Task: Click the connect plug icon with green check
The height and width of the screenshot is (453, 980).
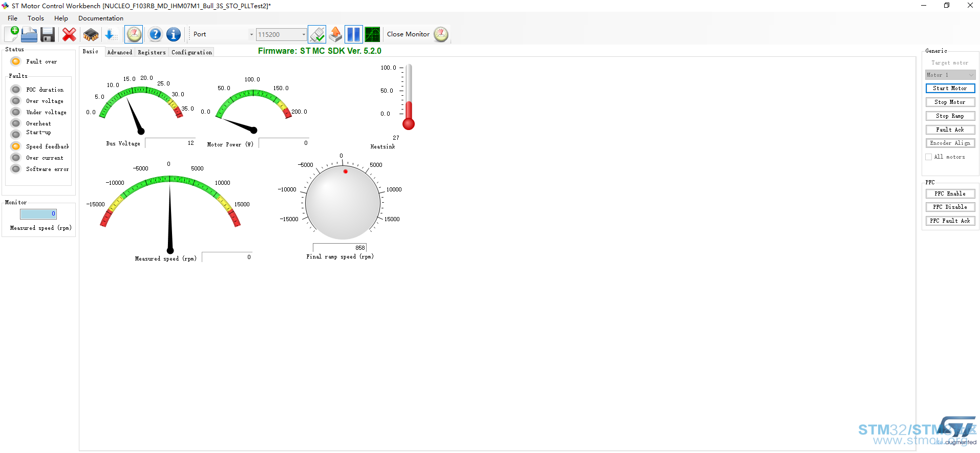Action: click(317, 34)
